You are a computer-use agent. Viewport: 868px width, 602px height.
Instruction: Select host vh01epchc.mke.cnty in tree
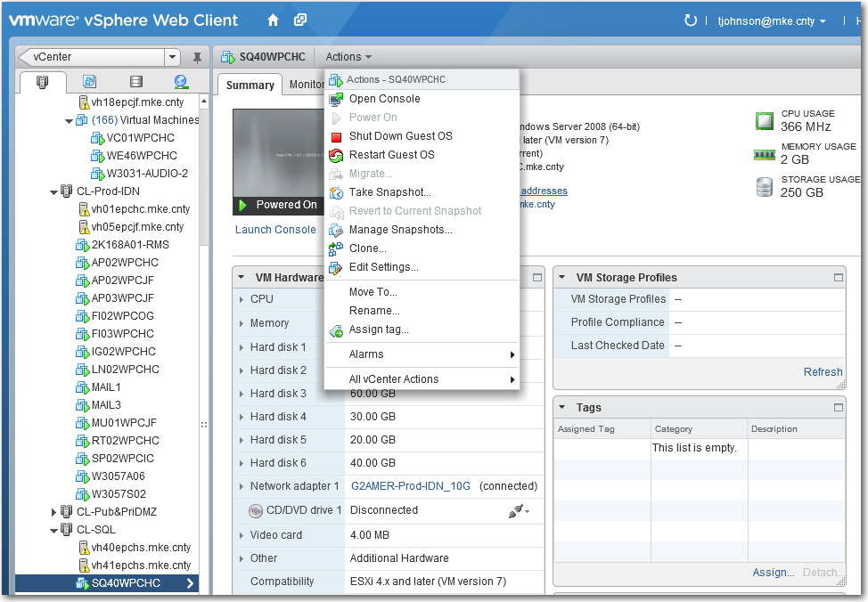pyautogui.click(x=141, y=209)
